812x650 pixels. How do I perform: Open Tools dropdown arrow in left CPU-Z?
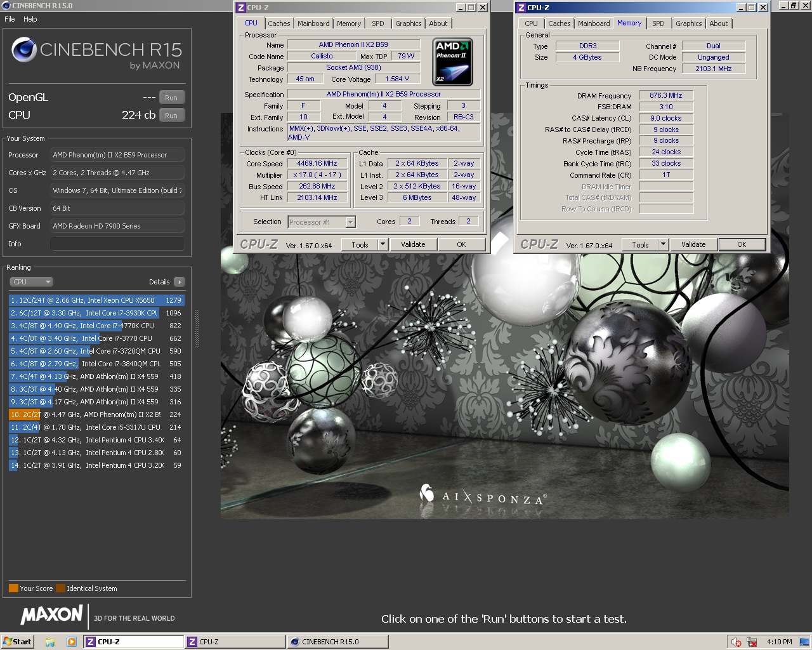(383, 244)
